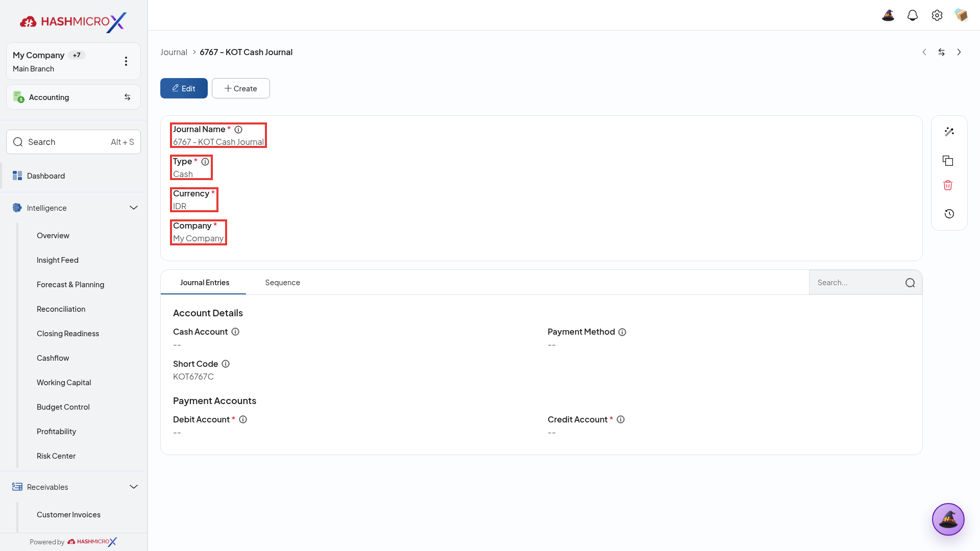The width and height of the screenshot is (980, 551).
Task: Open Risk Center menu item
Action: point(56,456)
